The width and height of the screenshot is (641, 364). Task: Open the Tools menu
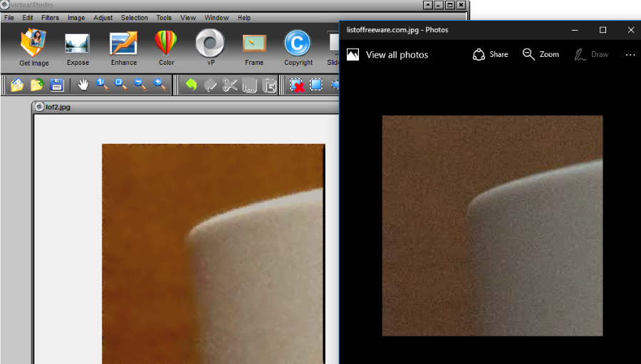point(164,18)
